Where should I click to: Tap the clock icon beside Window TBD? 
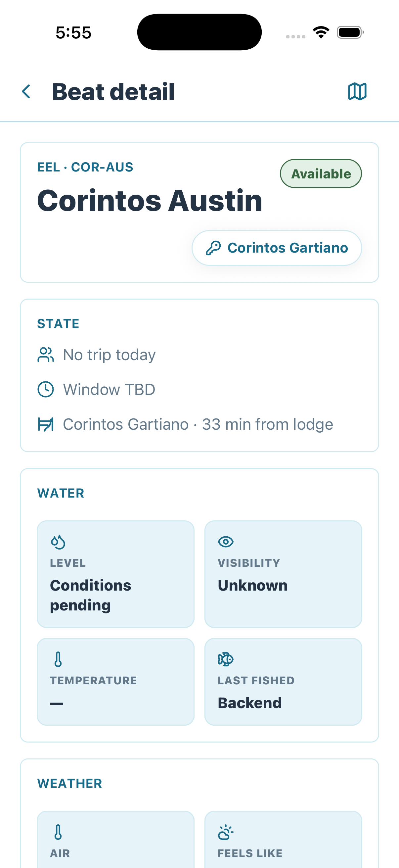[x=45, y=390]
